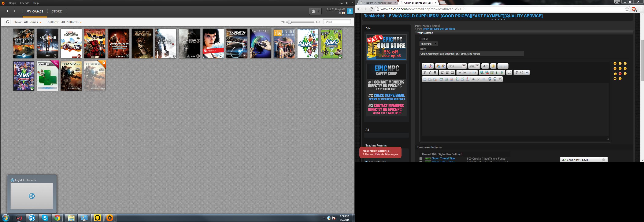Toggle italic formatting in message editor

point(430,73)
